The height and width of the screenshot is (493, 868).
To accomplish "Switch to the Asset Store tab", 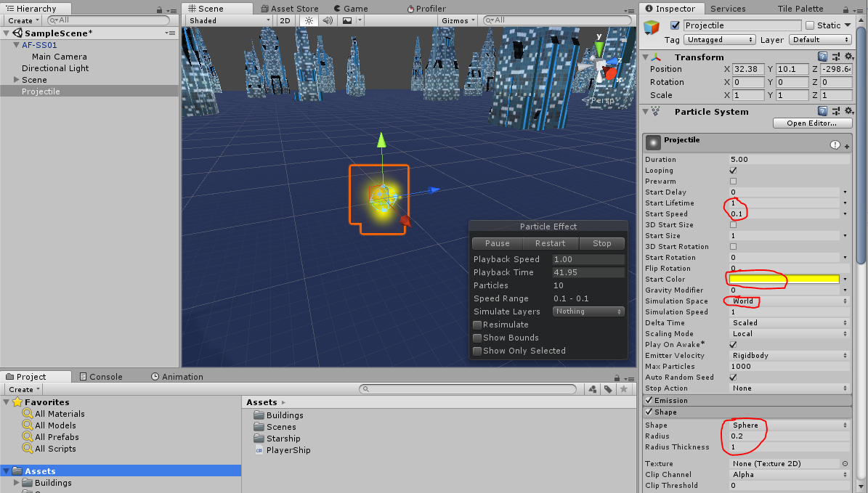I will (290, 8).
